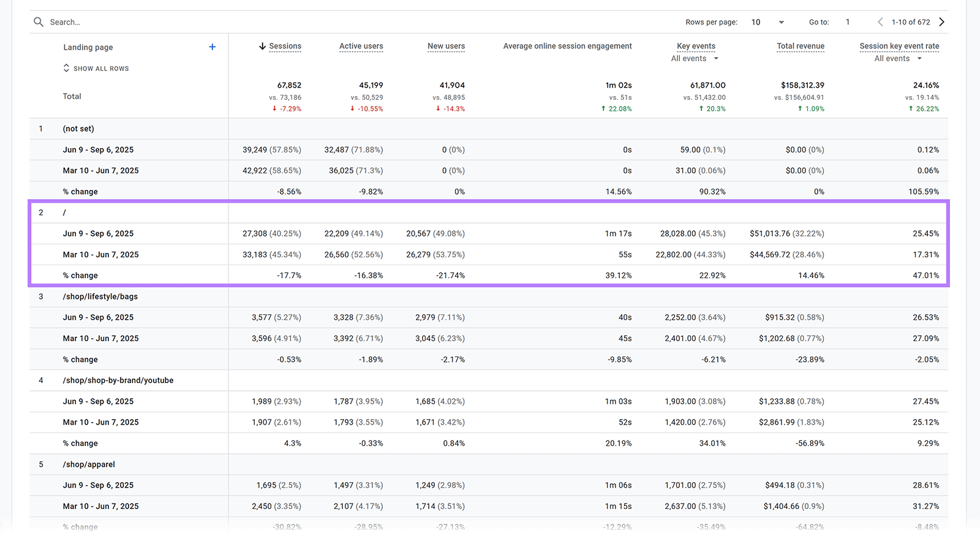Click the search magnifier icon
The height and width of the screenshot is (536, 980).
(x=39, y=22)
